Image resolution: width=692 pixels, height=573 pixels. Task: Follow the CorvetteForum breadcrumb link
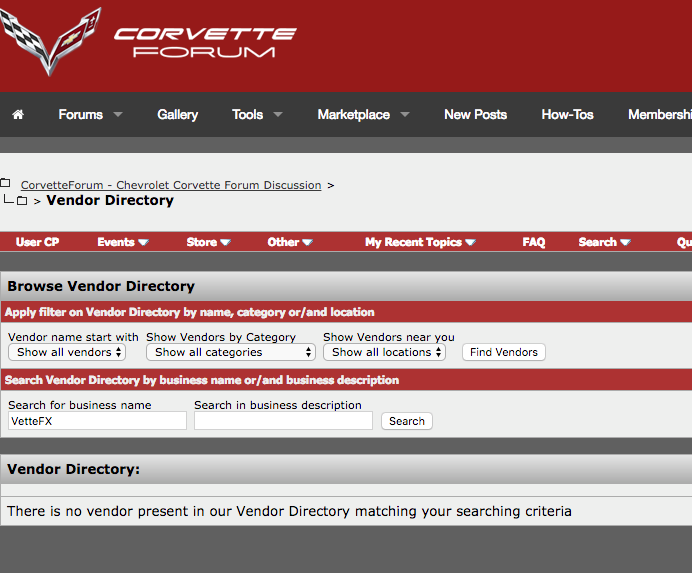tap(171, 185)
